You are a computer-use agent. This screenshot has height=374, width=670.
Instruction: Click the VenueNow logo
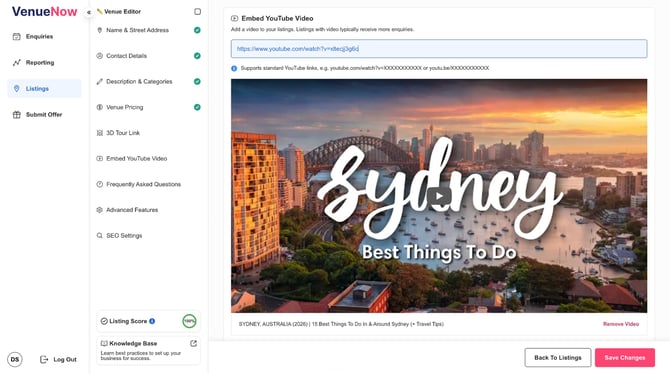click(x=44, y=12)
